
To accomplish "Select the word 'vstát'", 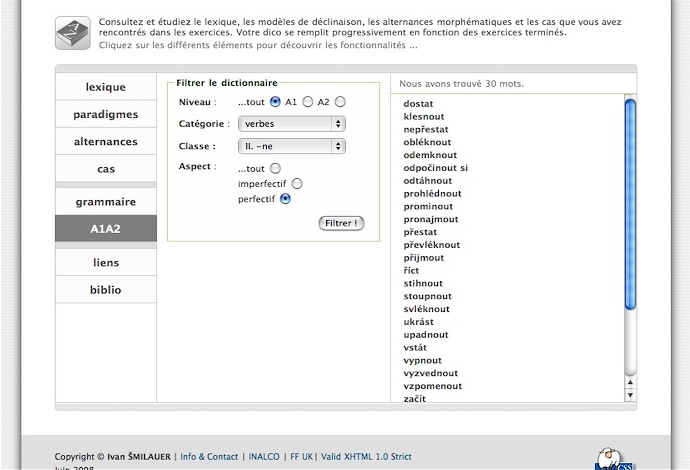I will [x=415, y=348].
